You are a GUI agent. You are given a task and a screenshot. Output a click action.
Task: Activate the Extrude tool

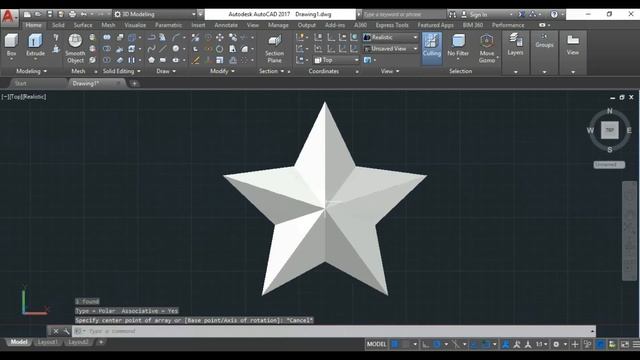click(x=36, y=46)
